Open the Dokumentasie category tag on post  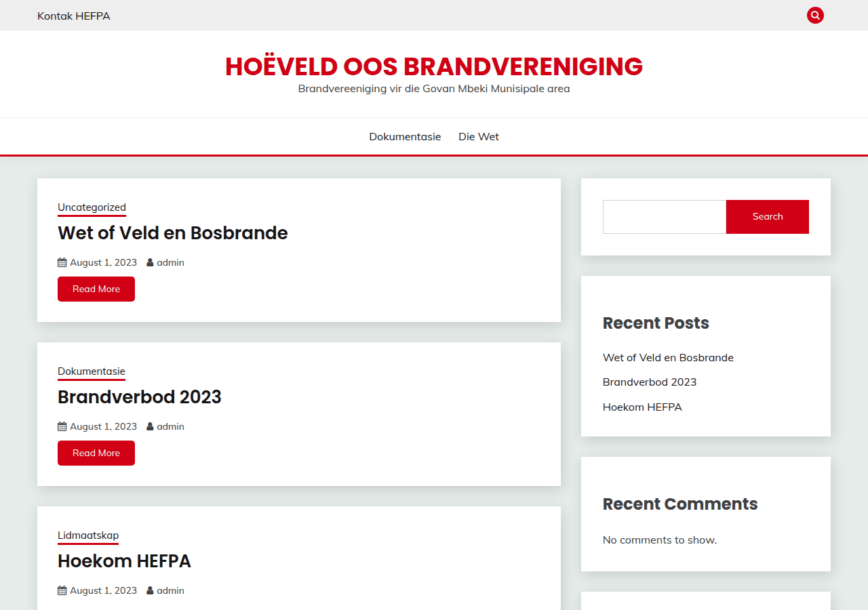point(92,371)
